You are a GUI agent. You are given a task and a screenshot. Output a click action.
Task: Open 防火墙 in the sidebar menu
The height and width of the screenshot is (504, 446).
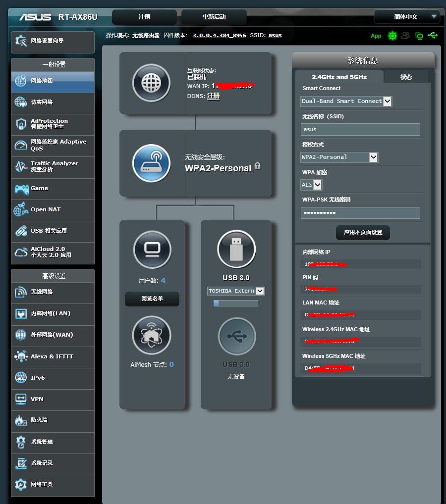click(x=53, y=420)
